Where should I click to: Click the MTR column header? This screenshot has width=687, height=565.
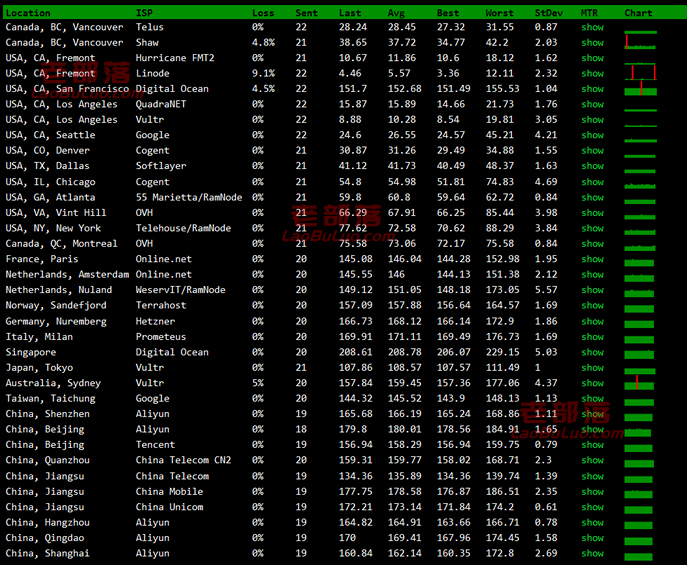(x=589, y=13)
